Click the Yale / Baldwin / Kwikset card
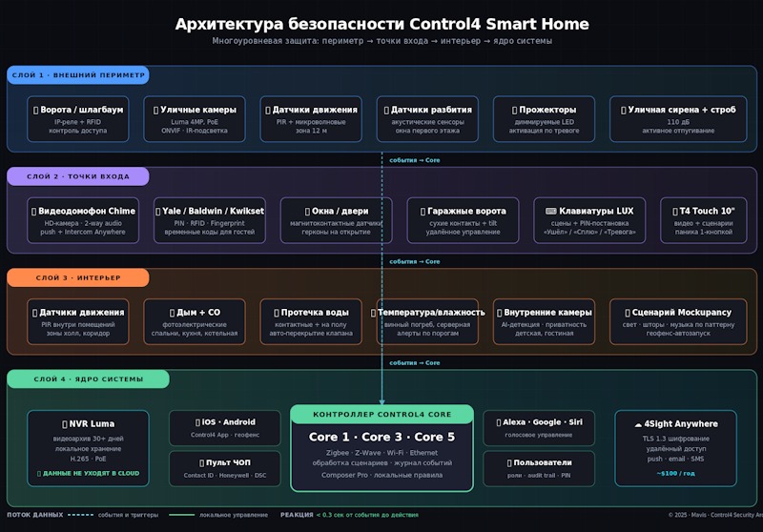This screenshot has width=763, height=532. pyautogui.click(x=210, y=220)
